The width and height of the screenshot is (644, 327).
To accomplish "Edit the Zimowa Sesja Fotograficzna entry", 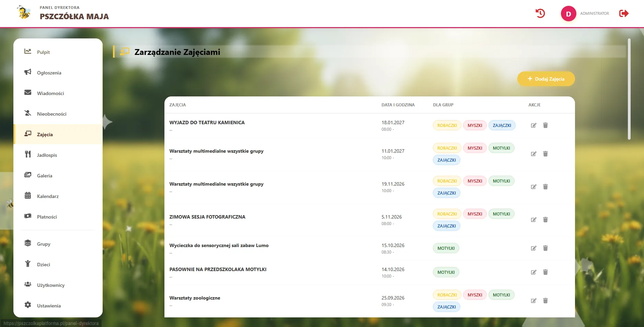I will 533,220.
